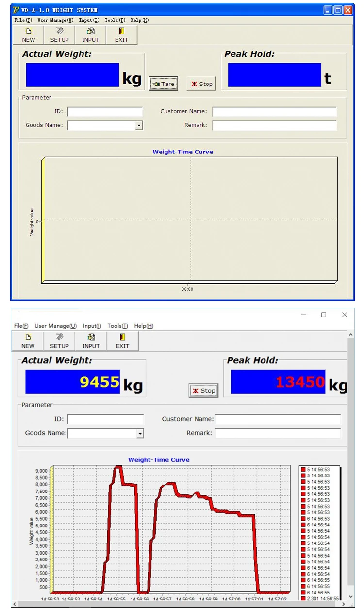Click the Stop button next to Tare
364x611 pixels.
click(201, 84)
